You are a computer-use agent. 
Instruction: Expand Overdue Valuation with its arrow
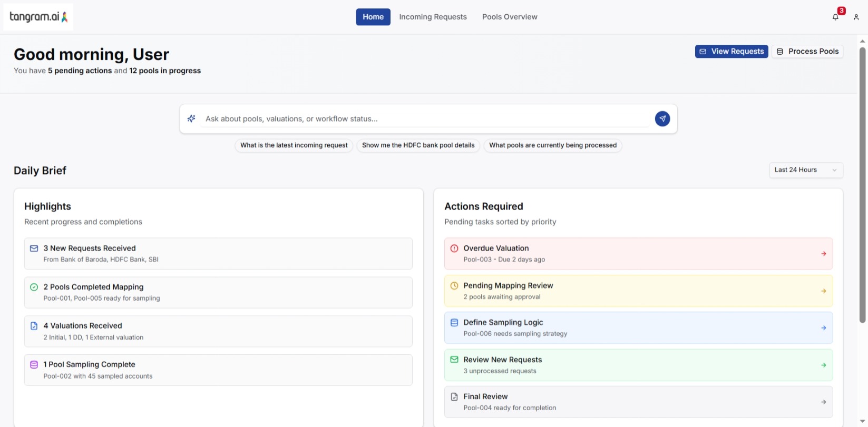pyautogui.click(x=823, y=254)
